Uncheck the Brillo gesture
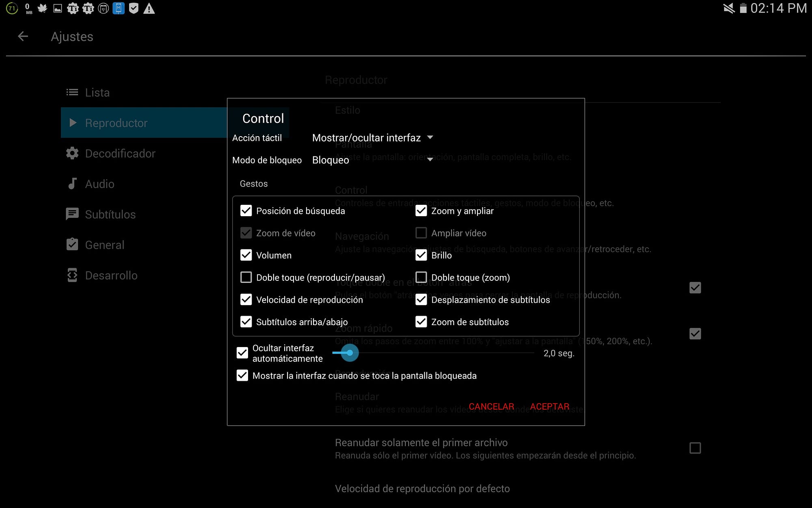 coord(421,255)
